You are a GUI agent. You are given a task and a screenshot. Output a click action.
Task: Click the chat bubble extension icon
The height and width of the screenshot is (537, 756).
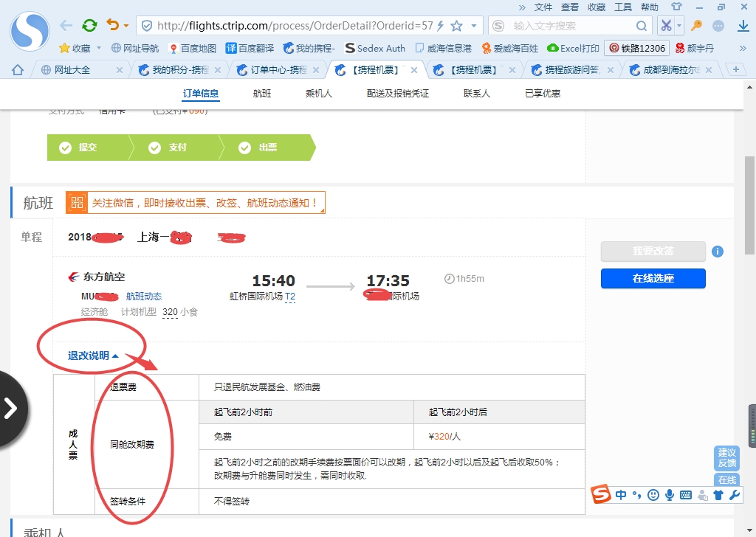pos(718,26)
